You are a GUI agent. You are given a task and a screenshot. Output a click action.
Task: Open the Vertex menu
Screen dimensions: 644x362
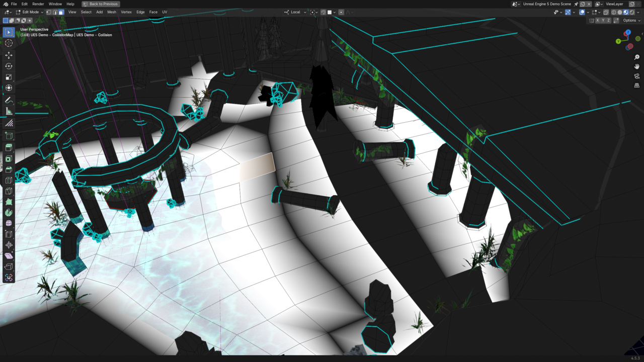(126, 12)
